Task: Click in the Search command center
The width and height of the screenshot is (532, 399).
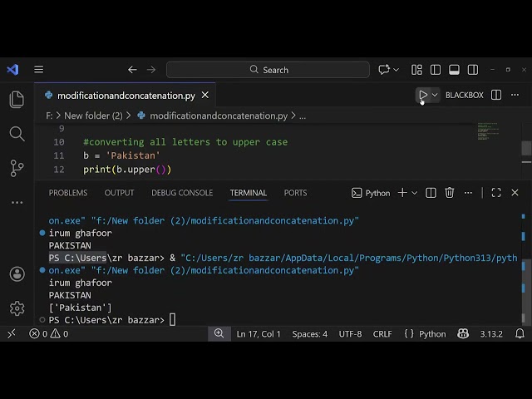Action: pos(268,70)
